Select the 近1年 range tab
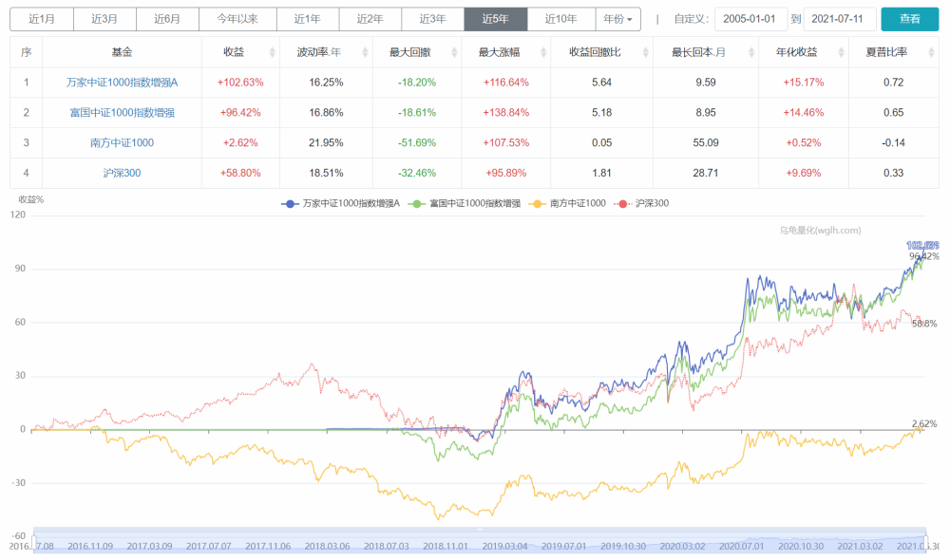Image resolution: width=950 pixels, height=560 pixels. click(x=308, y=19)
